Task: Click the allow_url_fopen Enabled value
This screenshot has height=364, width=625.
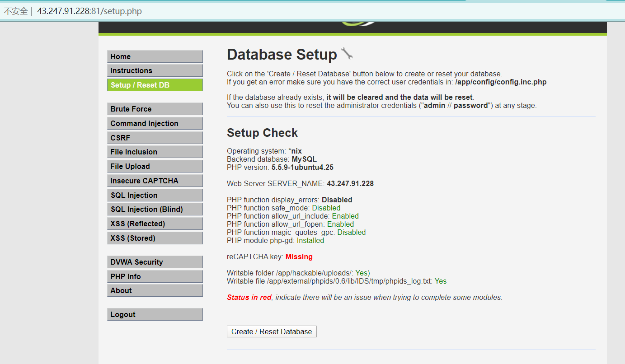Action: click(x=340, y=224)
